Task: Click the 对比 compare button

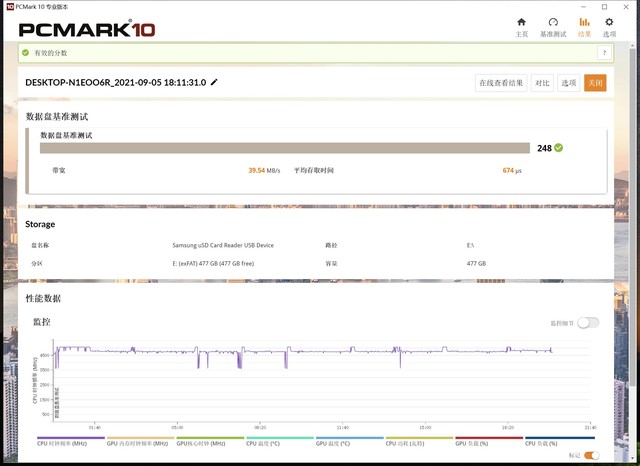Action: [542, 83]
